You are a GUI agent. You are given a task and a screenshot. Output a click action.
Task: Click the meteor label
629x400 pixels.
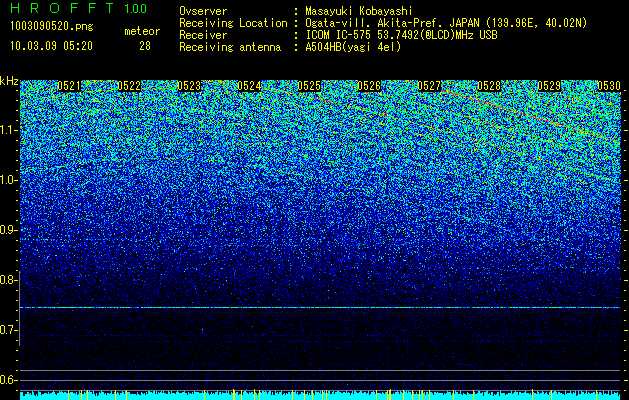[x=142, y=31]
